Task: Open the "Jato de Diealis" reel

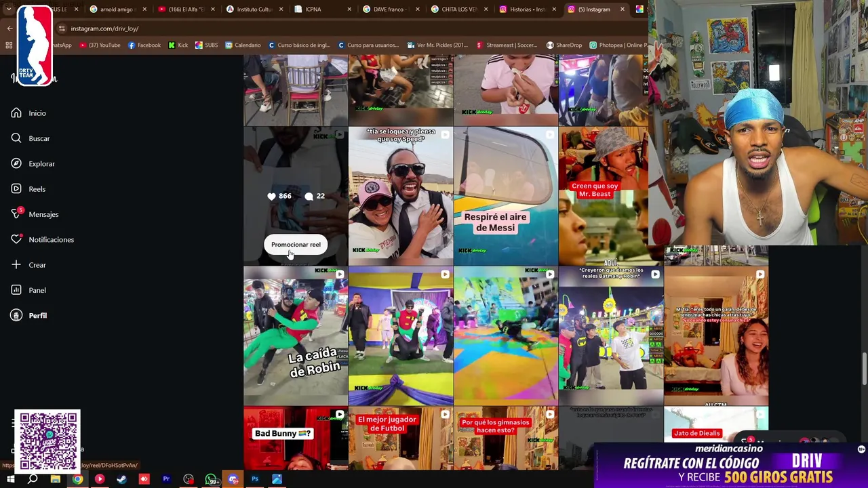Action: click(716, 424)
